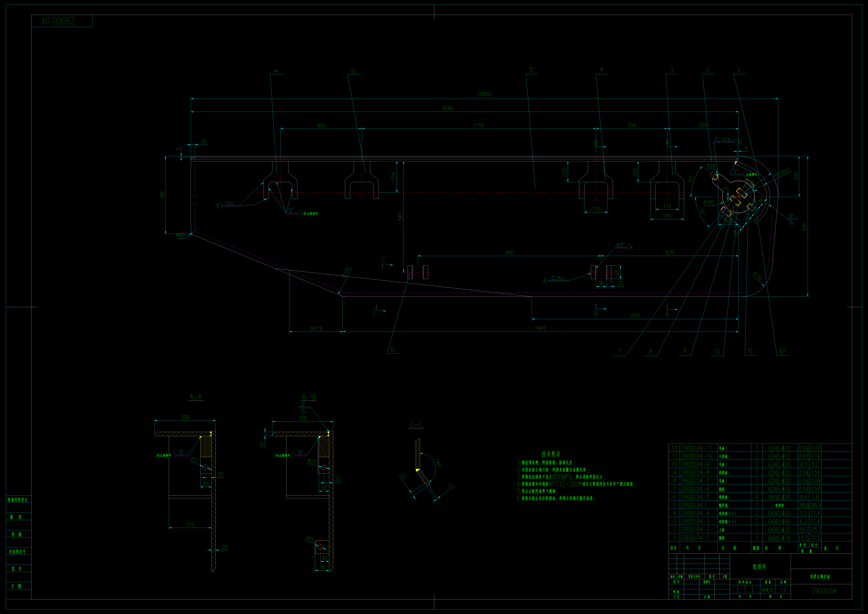Screen dimensions: 868x614
Task: Select part name "小挡板"
Action: [x=723, y=457]
